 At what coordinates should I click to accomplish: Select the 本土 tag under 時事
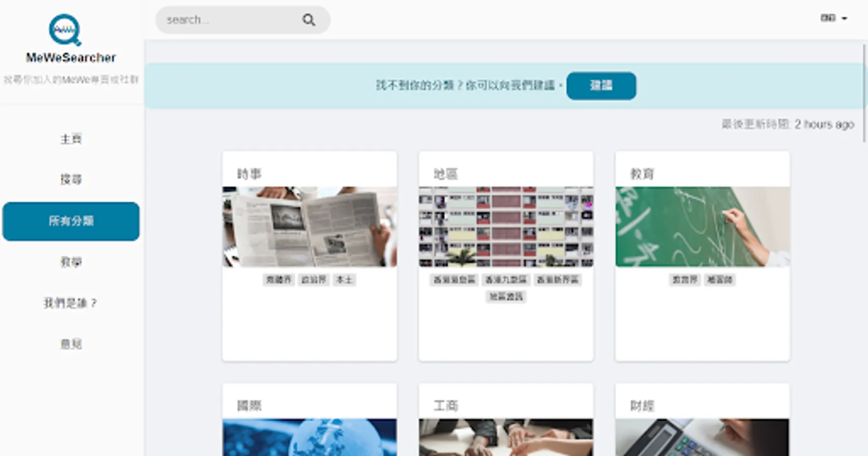click(x=345, y=280)
